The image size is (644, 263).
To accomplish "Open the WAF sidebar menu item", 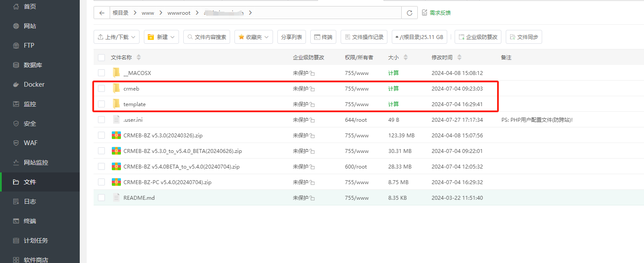I will click(x=30, y=143).
